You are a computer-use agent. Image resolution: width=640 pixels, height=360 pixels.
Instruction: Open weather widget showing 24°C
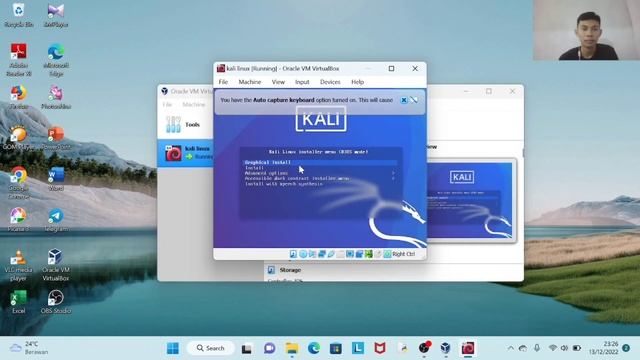(x=29, y=348)
